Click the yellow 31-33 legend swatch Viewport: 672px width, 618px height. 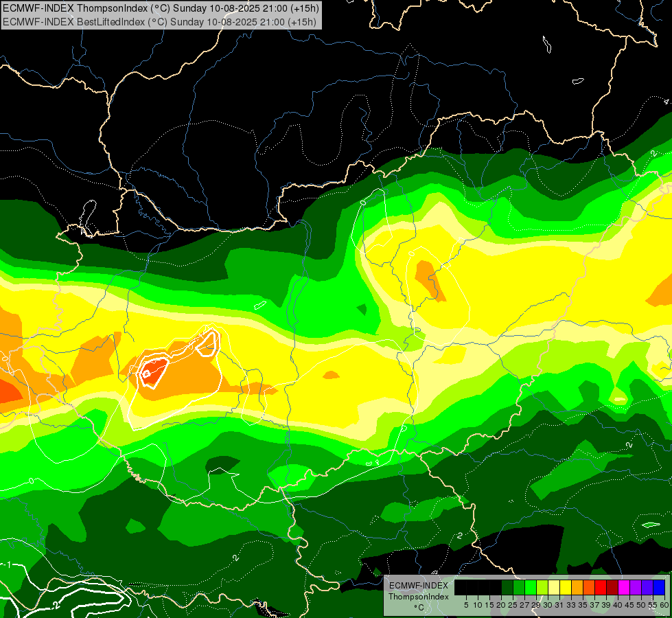pos(566,587)
